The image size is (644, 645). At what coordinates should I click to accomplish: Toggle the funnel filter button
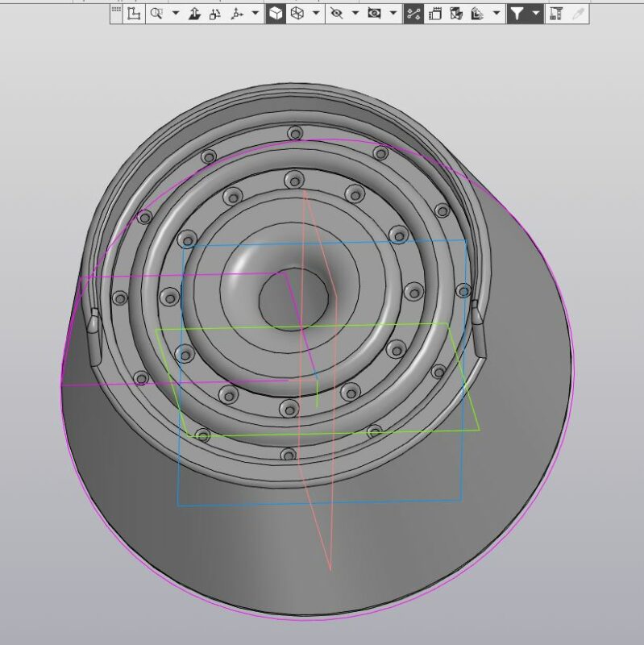click(x=517, y=14)
